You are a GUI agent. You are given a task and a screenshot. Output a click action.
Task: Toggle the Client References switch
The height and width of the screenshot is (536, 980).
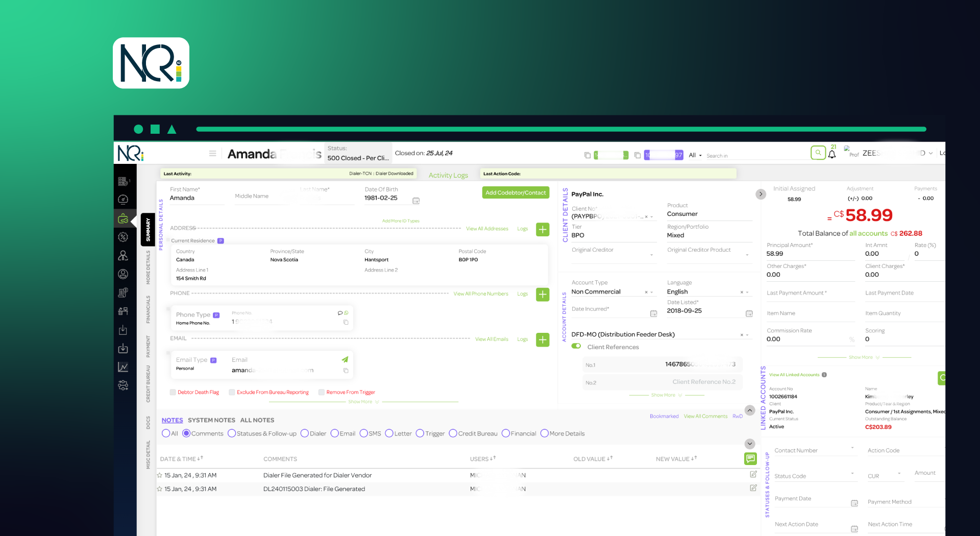click(x=576, y=346)
